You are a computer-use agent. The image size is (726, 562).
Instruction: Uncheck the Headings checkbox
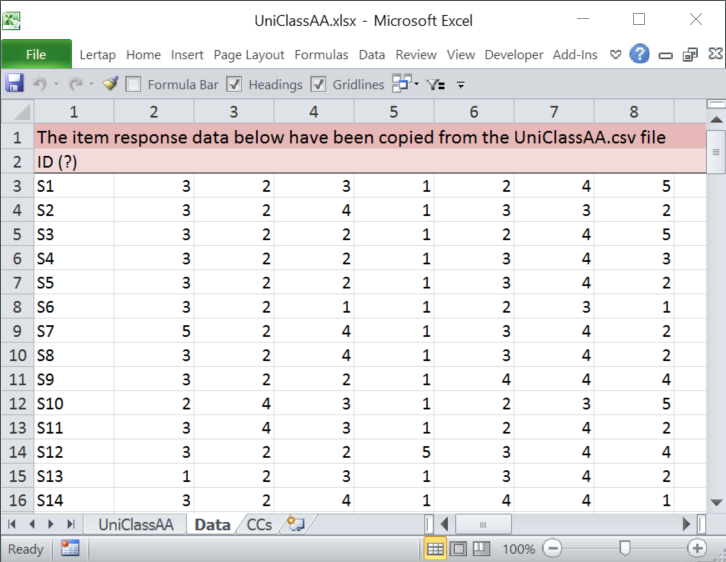234,84
